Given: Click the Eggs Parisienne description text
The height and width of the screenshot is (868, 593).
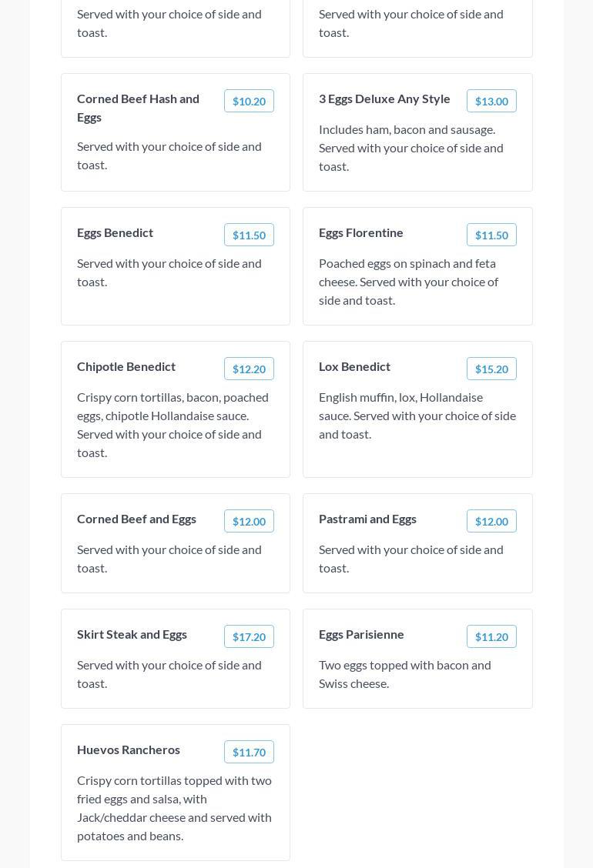Looking at the screenshot, I should [x=405, y=674].
